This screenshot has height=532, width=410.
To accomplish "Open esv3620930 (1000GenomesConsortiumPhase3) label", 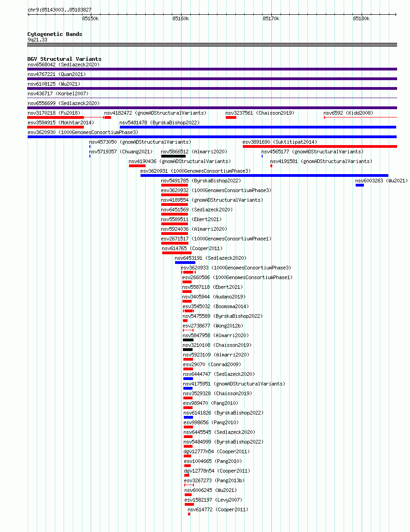I will pyautogui.click(x=83, y=132).
